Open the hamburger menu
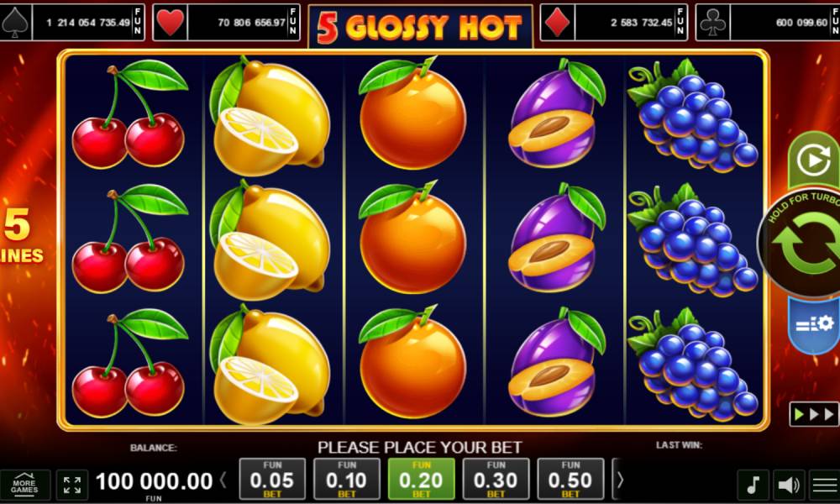 [x=825, y=486]
